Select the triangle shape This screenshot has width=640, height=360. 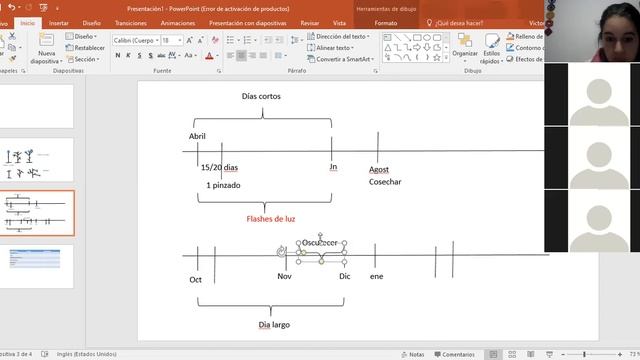pyautogui.click(x=387, y=48)
